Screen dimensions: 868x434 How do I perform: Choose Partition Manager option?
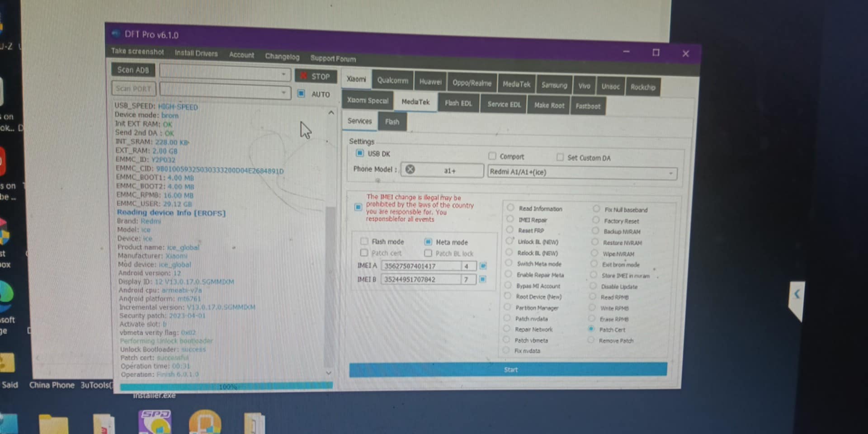pos(507,307)
